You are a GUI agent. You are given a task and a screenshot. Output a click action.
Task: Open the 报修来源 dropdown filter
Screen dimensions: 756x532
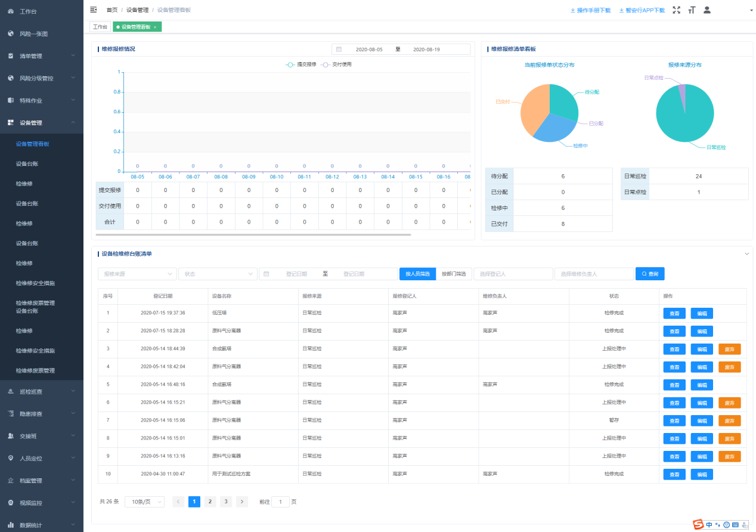[x=137, y=274]
